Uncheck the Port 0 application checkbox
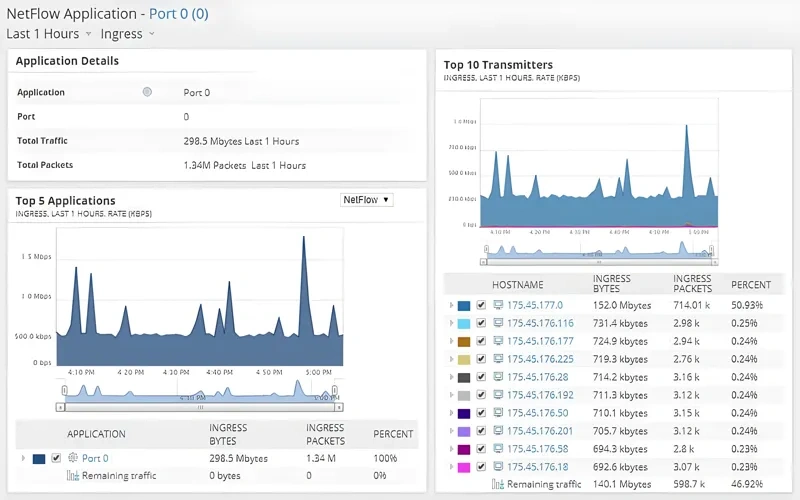This screenshot has height=500, width=800. click(56, 458)
